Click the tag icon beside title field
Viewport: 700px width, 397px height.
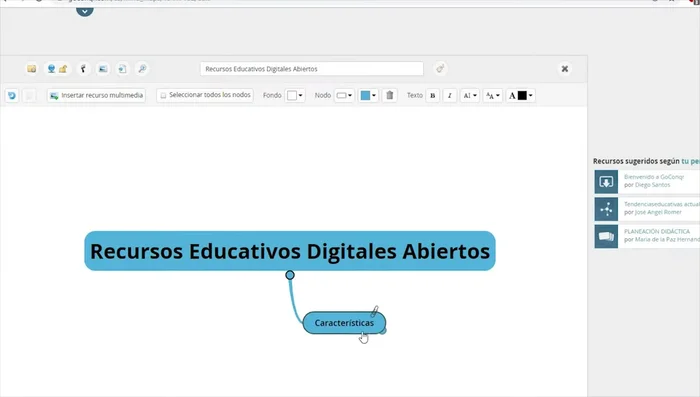[440, 69]
